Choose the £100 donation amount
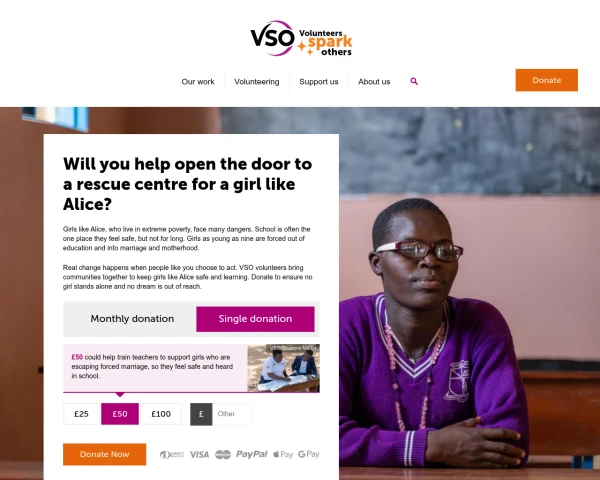600x480 pixels. click(x=161, y=414)
